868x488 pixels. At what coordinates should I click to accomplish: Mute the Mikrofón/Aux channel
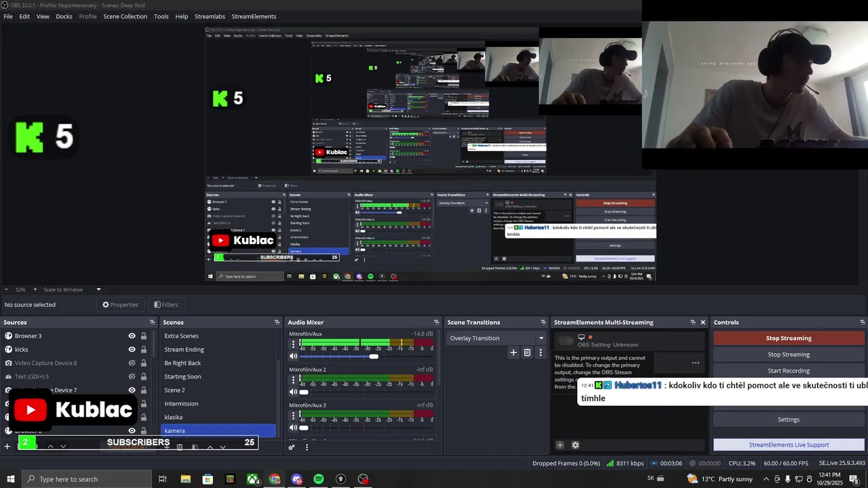pos(293,356)
